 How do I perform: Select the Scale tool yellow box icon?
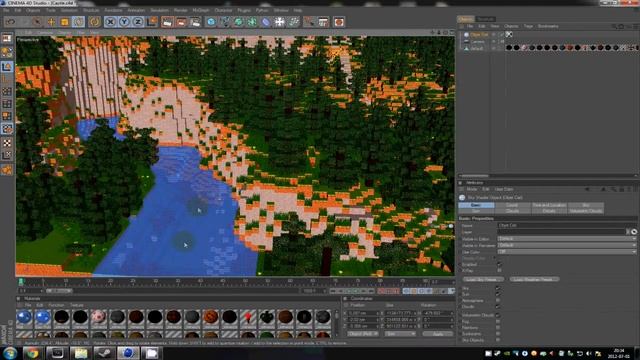coord(64,22)
